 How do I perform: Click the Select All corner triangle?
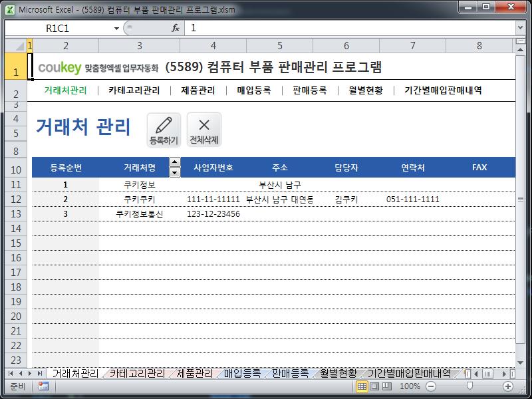[x=15, y=46]
